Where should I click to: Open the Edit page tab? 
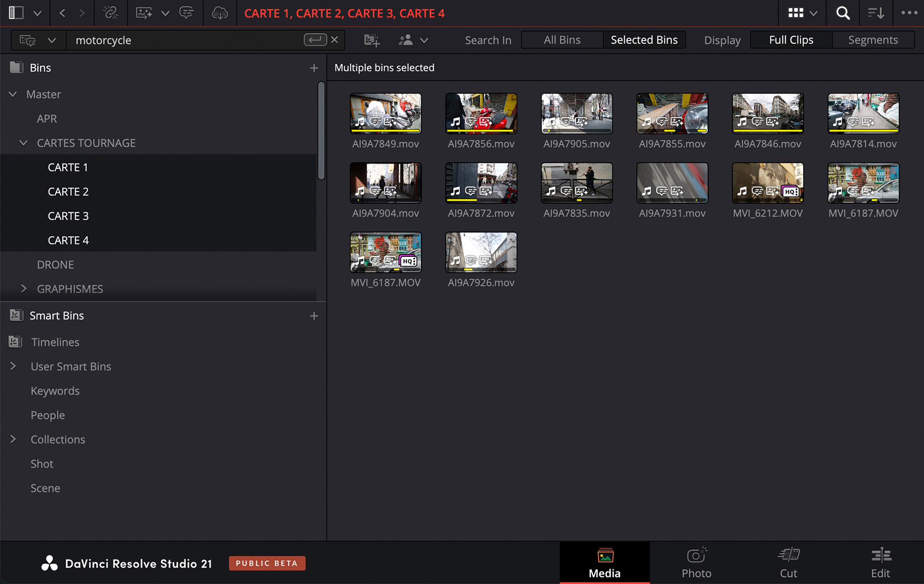point(880,563)
